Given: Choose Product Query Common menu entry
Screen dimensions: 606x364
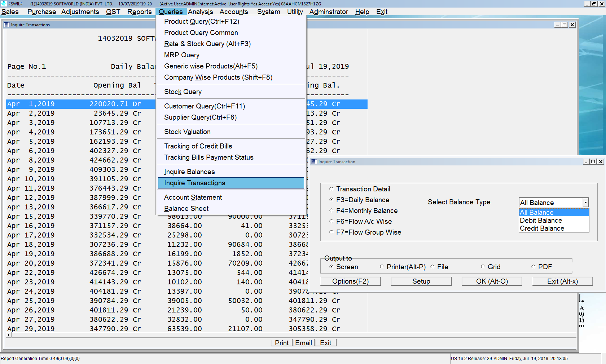Looking at the screenshot, I should 231,33.
